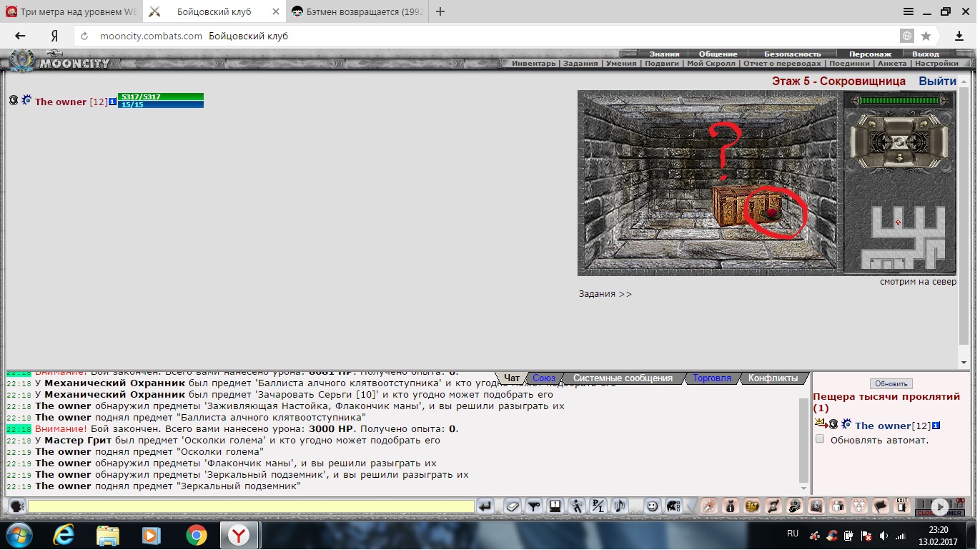Expand 'Задания >>' section
980x550 pixels.
click(x=605, y=294)
